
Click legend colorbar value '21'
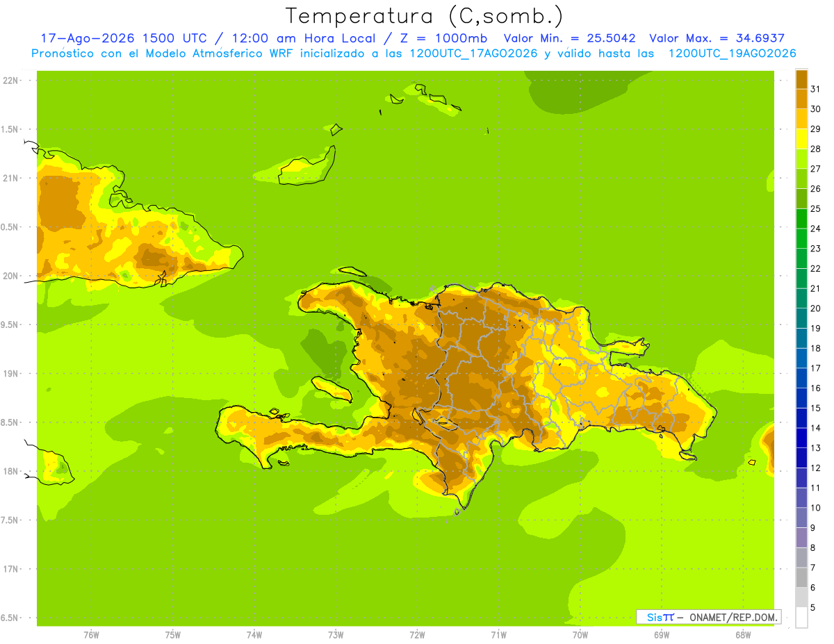pyautogui.click(x=816, y=288)
